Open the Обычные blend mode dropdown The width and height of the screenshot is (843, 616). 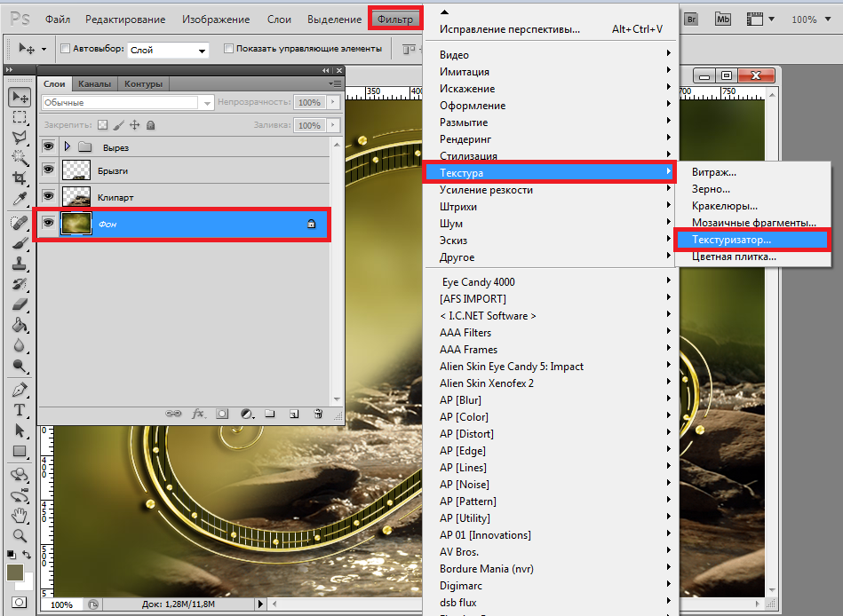(x=128, y=103)
